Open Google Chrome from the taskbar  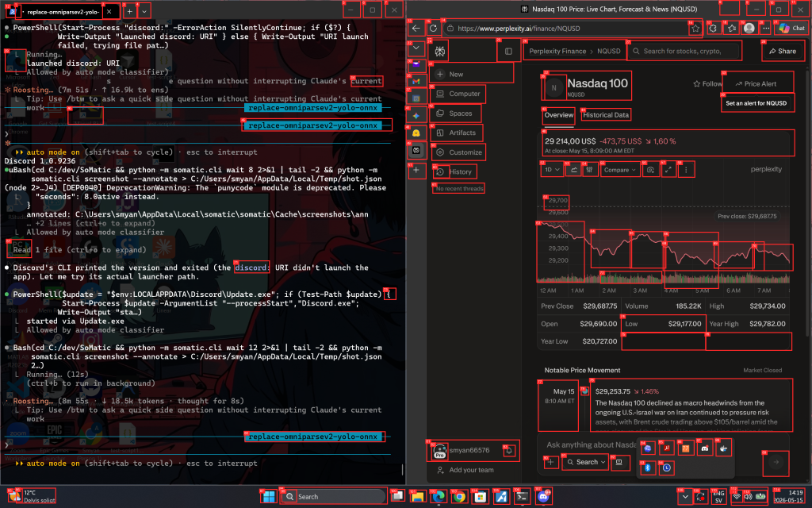459,497
